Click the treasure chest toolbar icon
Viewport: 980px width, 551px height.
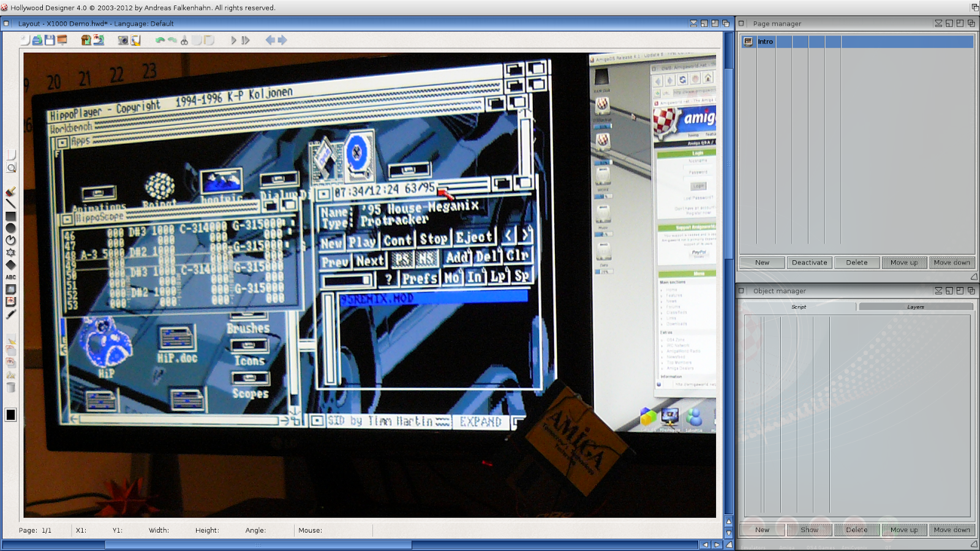tap(86, 40)
